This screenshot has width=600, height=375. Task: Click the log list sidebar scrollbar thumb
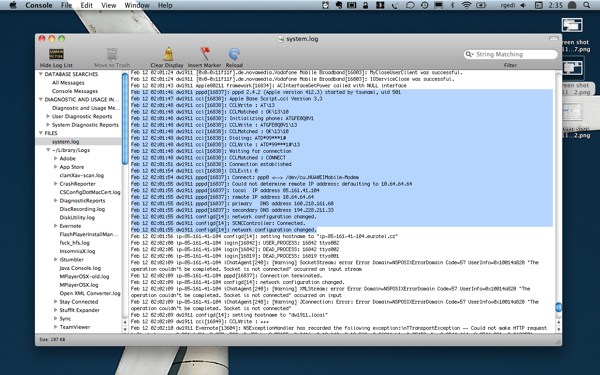coord(125,119)
